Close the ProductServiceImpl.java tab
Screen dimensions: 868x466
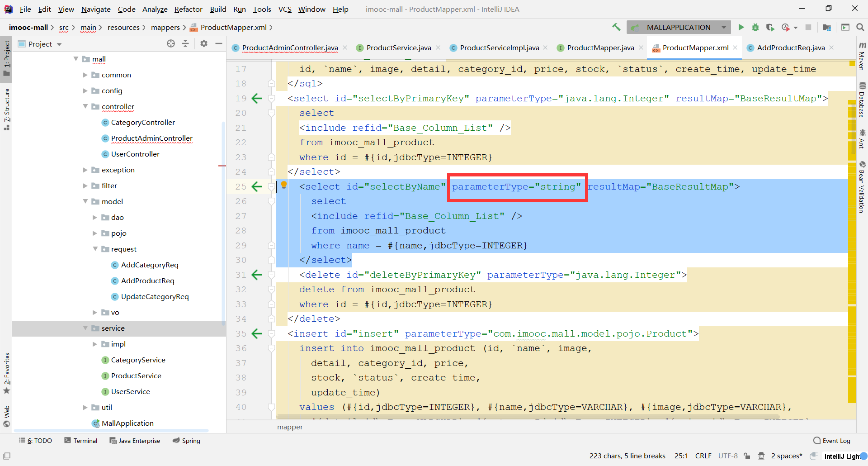click(546, 48)
